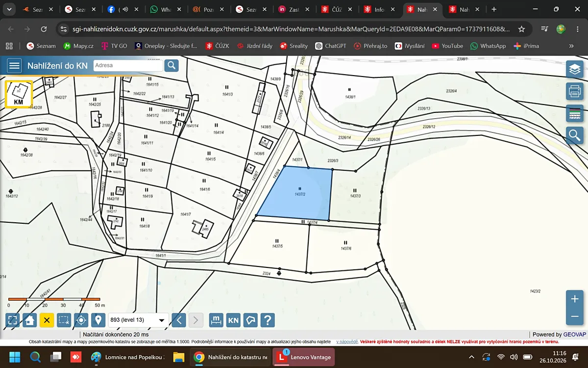This screenshot has height=368, width=588.
Task: Open Lenovo Vantage from taskbar
Action: pyautogui.click(x=304, y=357)
